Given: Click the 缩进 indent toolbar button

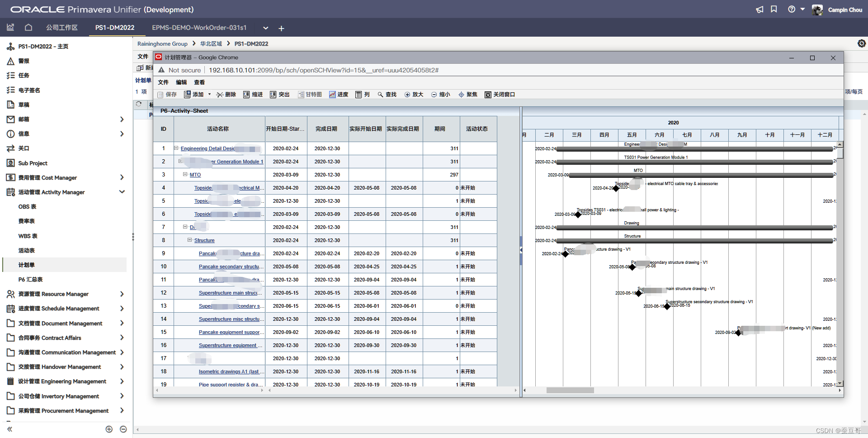Looking at the screenshot, I should pyautogui.click(x=253, y=95).
